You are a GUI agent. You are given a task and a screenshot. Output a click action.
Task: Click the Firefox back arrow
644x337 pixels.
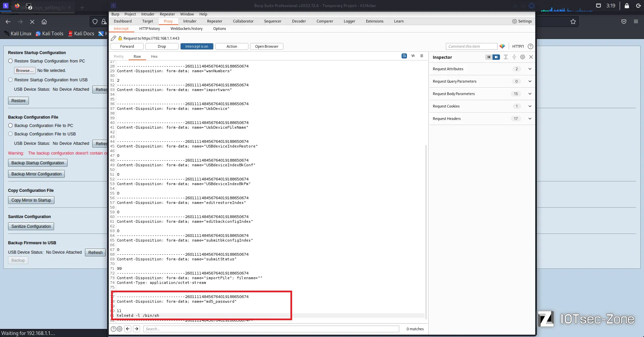8,22
